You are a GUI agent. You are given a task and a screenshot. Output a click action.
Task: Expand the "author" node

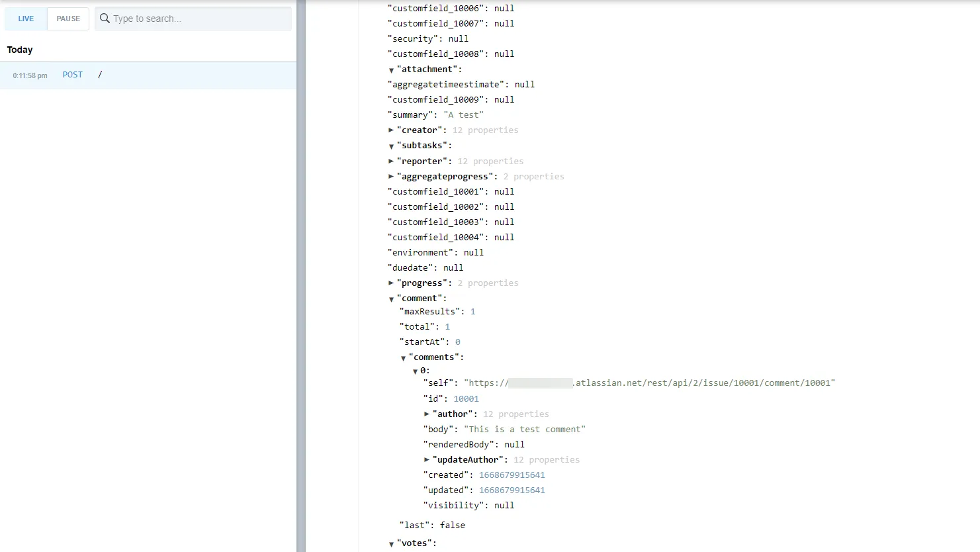(x=427, y=414)
